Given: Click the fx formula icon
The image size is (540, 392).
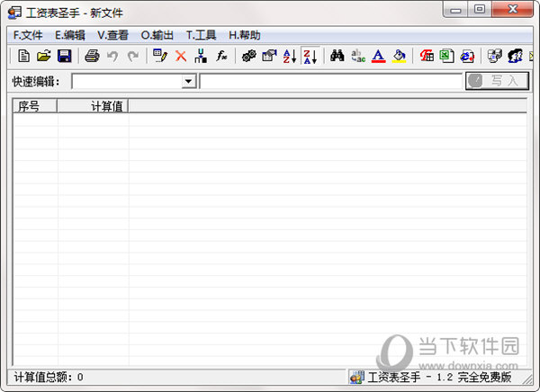Looking at the screenshot, I should tap(221, 56).
